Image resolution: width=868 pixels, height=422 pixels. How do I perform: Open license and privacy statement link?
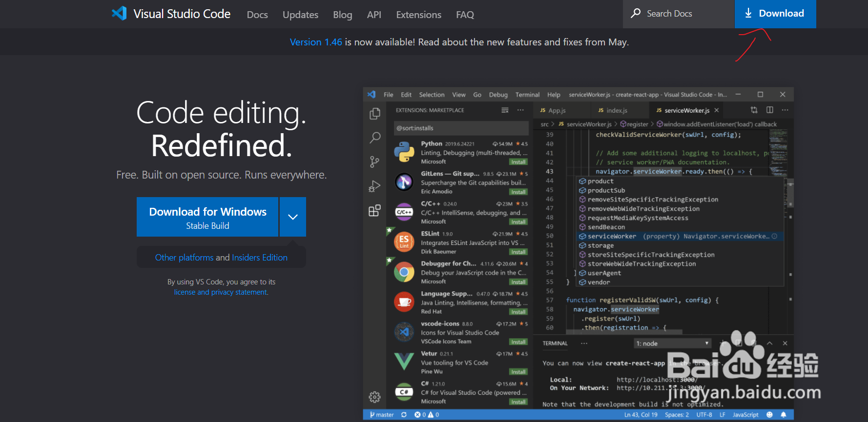(221, 292)
